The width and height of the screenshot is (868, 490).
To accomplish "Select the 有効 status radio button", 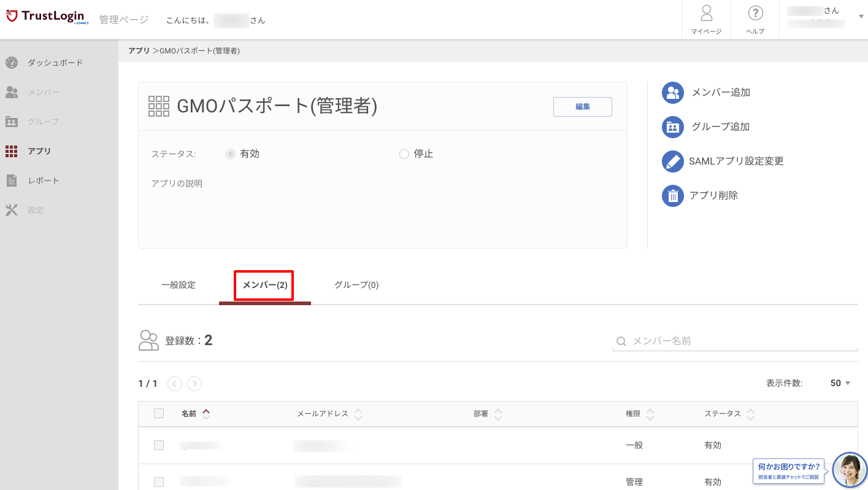I will pyautogui.click(x=231, y=154).
